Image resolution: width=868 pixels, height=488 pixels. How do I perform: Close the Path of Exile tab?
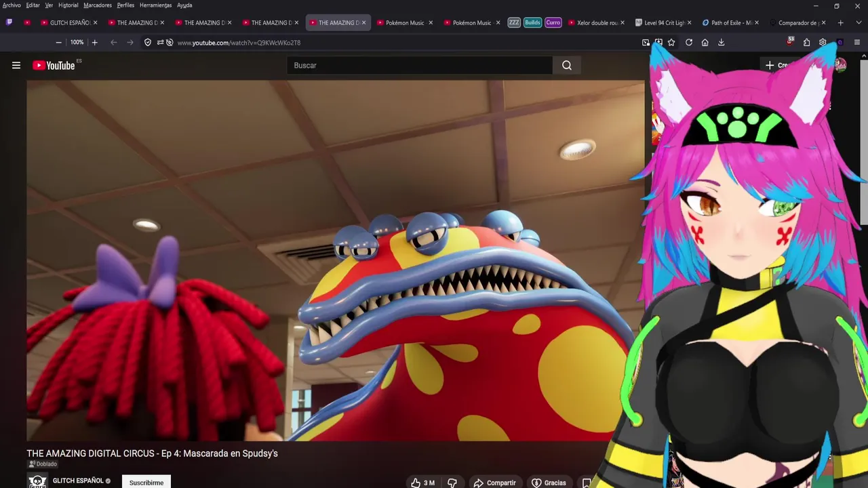pos(757,22)
